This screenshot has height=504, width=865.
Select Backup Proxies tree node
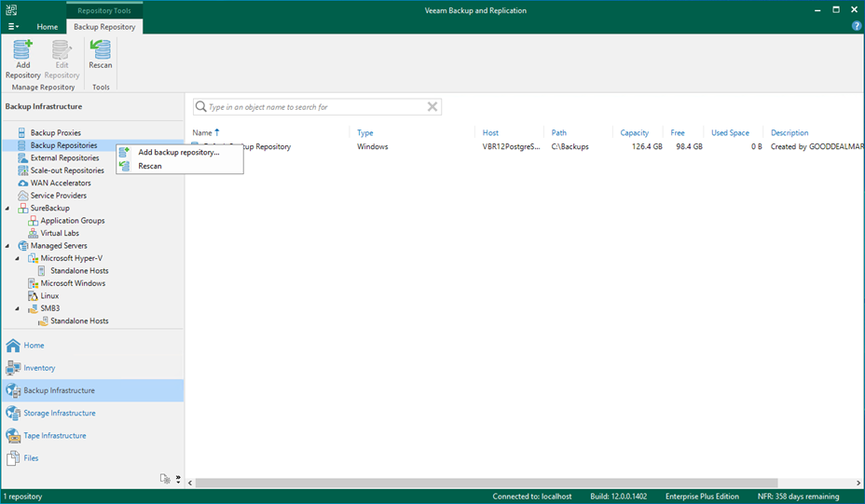(55, 133)
